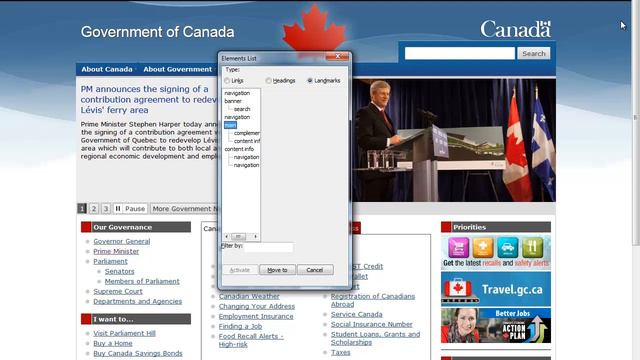Open the Buy Canada Savings Bonds link

tap(138, 353)
